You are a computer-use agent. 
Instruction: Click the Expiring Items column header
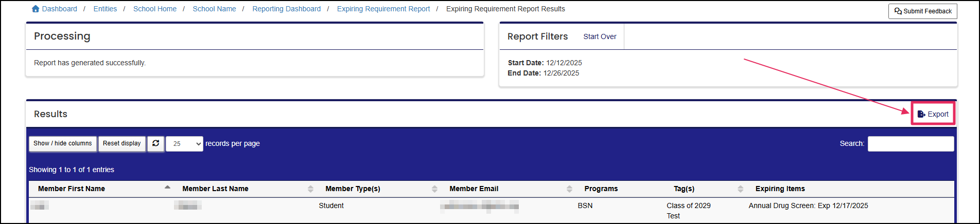[850, 189]
